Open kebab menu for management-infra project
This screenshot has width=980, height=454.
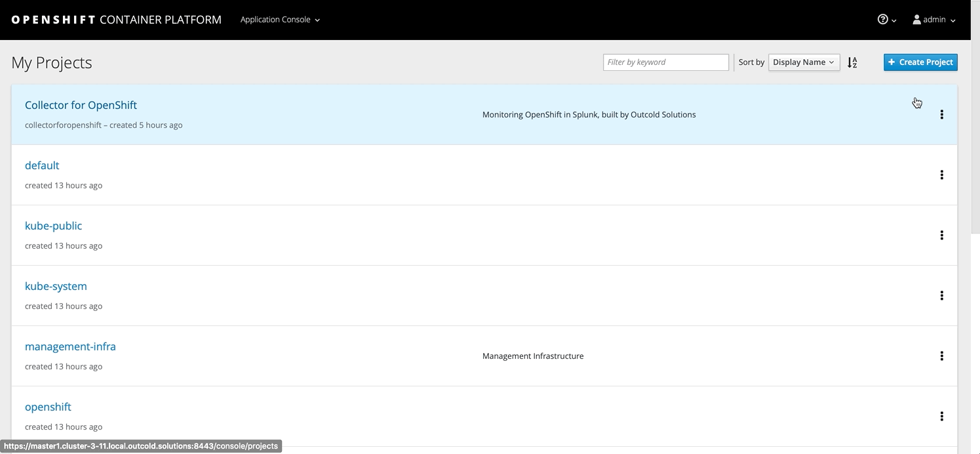pos(941,356)
